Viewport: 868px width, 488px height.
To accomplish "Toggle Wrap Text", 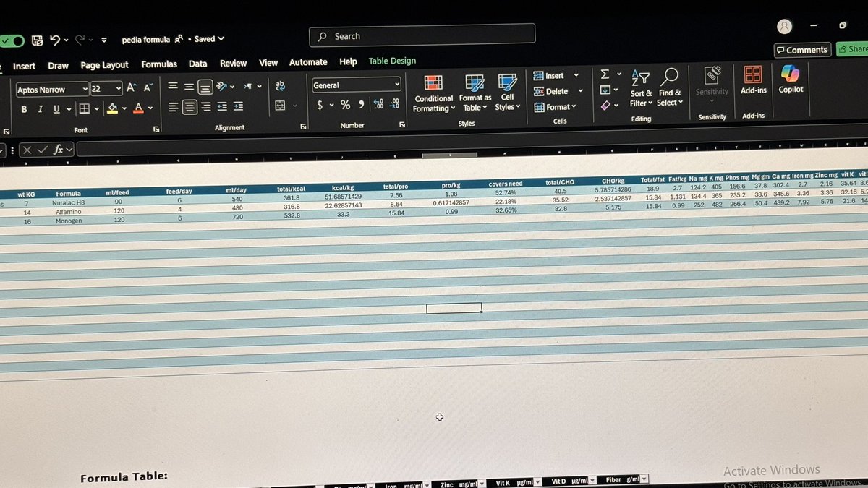I will click(x=281, y=85).
